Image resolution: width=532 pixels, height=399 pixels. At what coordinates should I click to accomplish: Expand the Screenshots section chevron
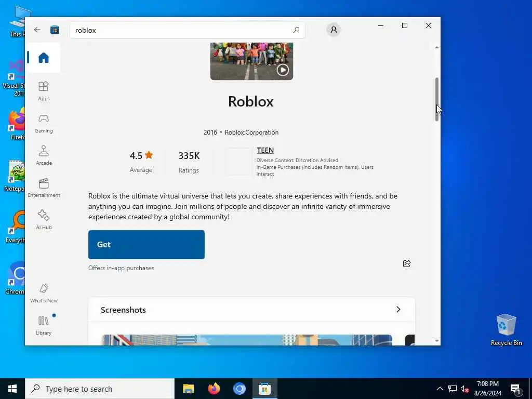coord(398,310)
